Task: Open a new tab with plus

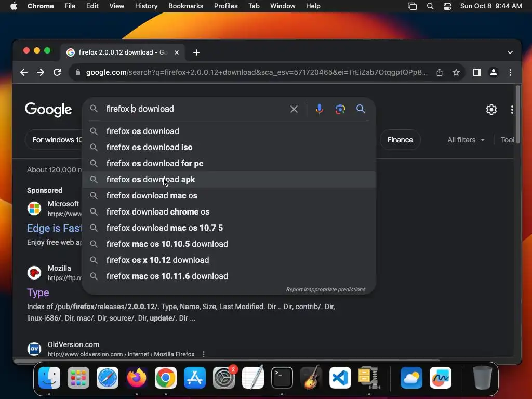Action: tap(196, 52)
